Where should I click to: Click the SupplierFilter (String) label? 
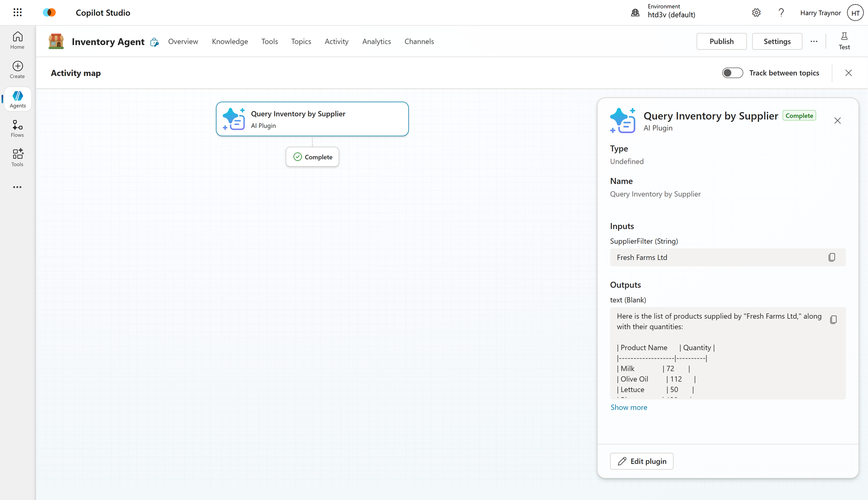(644, 241)
